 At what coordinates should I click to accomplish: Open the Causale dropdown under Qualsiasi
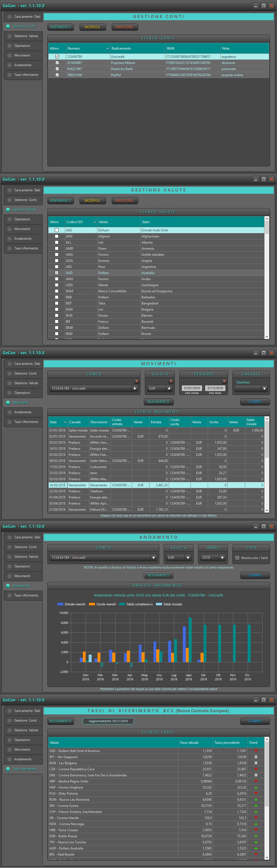pos(264,389)
